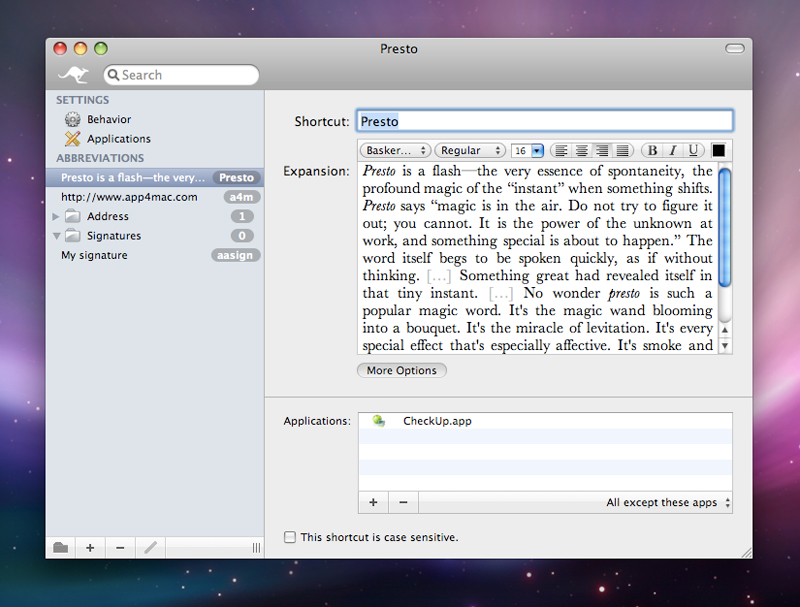
Task: Remove application with minus button
Action: tap(403, 502)
